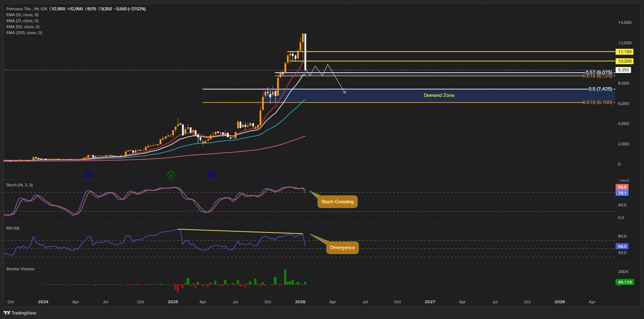Select the second blue dividend marker after the split
The image size is (644, 319).
210,174
